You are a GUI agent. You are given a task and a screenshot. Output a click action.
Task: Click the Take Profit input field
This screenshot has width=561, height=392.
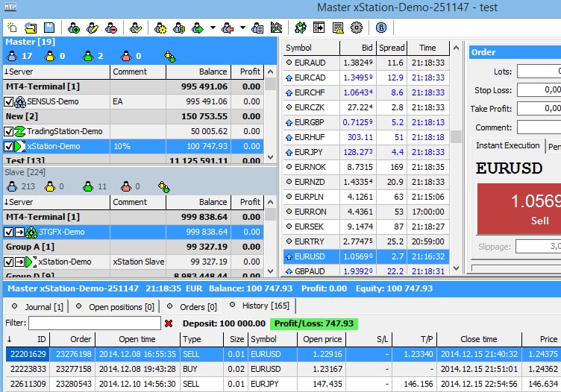tap(539, 109)
